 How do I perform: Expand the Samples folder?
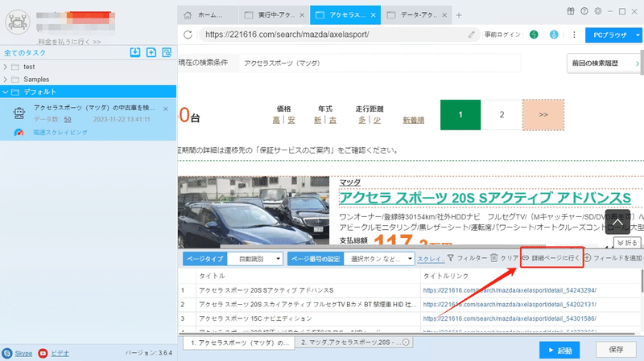tap(6, 79)
